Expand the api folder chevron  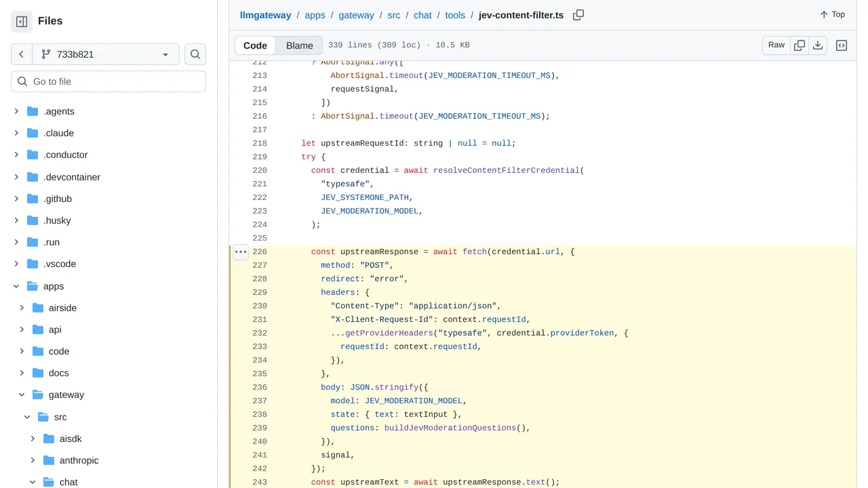coord(22,329)
